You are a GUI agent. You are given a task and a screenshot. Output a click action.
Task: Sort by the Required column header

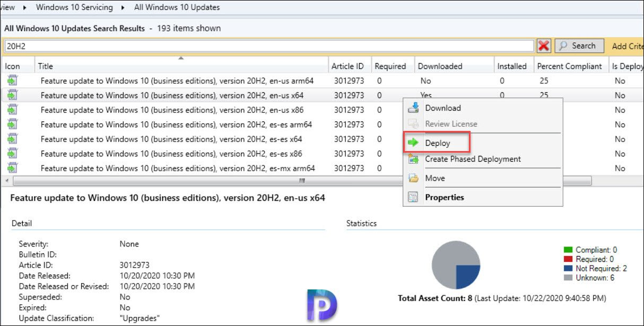tap(393, 66)
